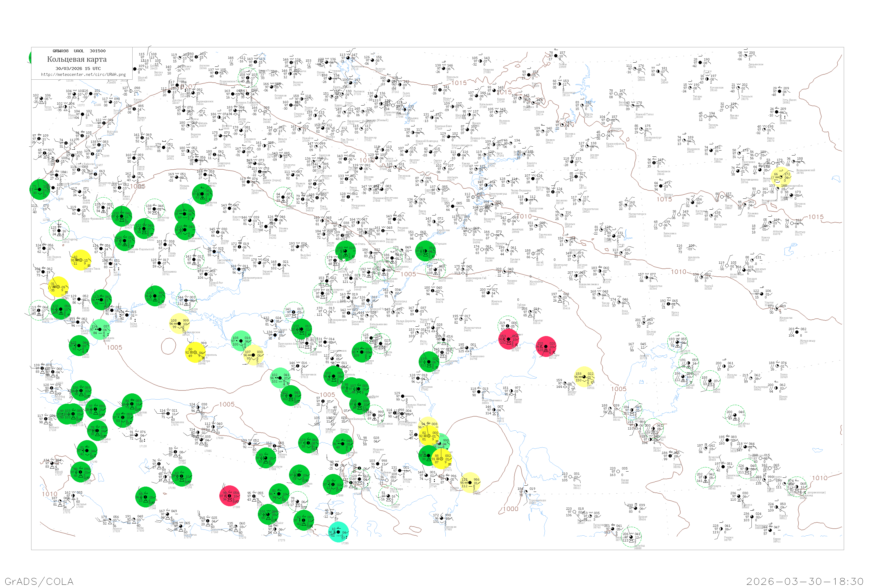Click the red Кулсары station circle
The image size is (882, 588).
coord(546,346)
